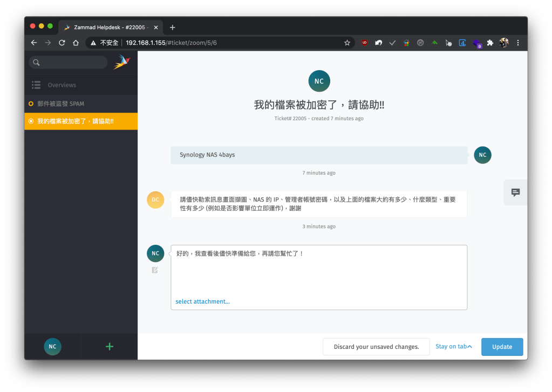Open the browser extensions puzzle icon
Viewport: 552px width, 392px height.
490,43
